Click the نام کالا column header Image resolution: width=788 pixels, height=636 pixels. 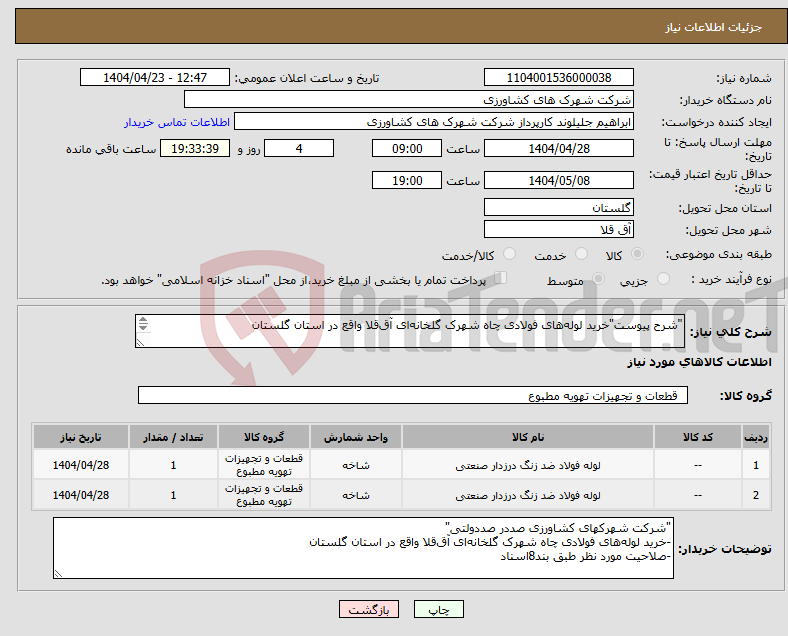528,437
